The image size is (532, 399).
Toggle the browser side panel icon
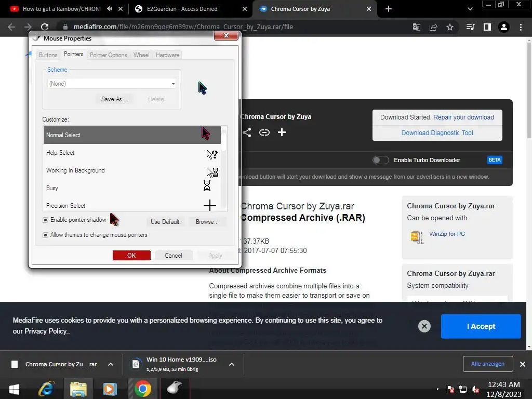[487, 27]
